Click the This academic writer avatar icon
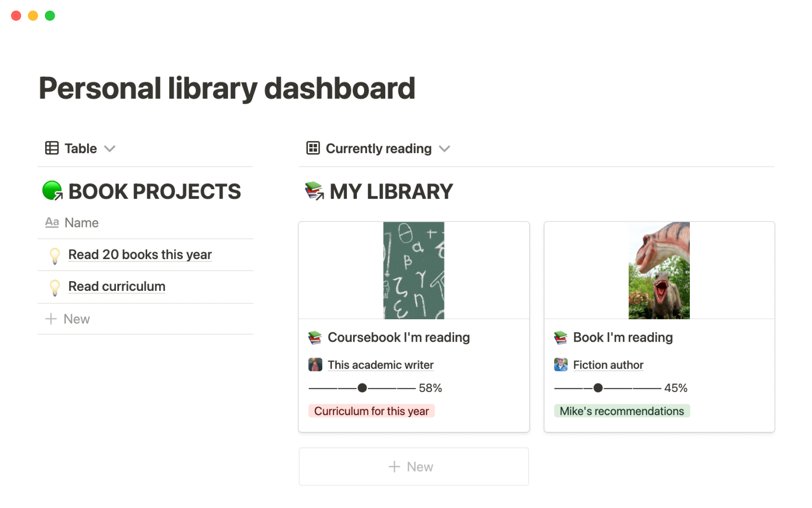 point(315,364)
